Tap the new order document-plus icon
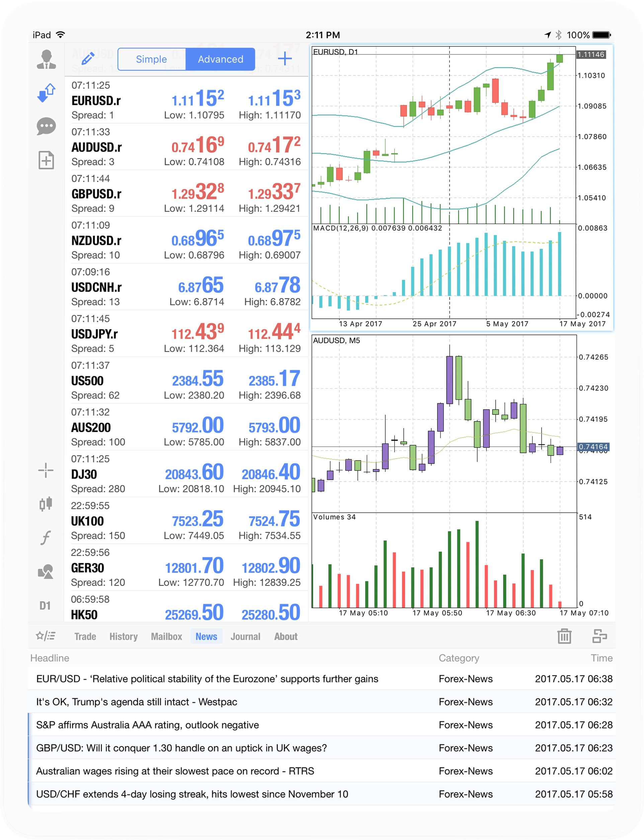Viewport: 644px width, 840px height. (46, 160)
